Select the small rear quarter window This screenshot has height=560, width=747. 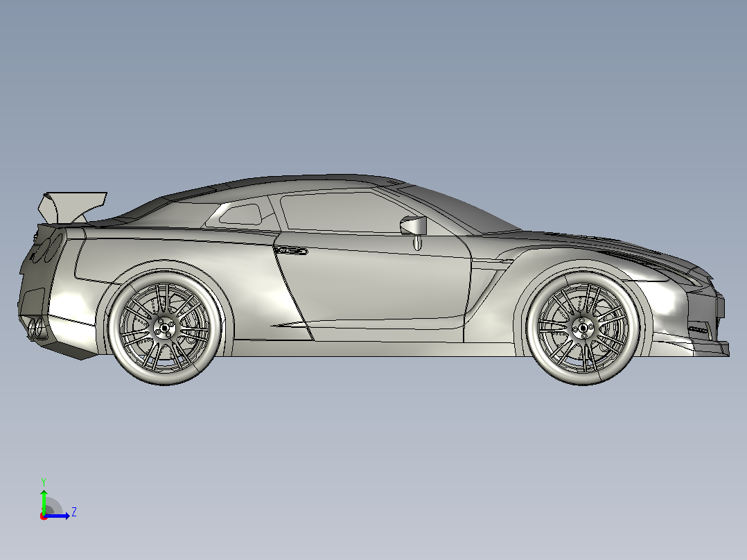coord(240,214)
